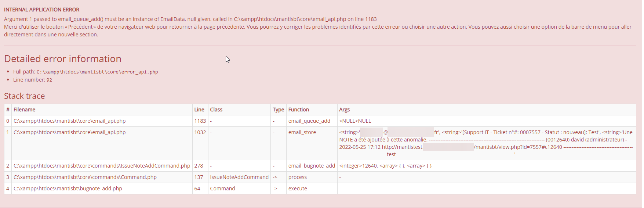
Task: Click the INTERNAL APPLICATION ERROR heading
Action: (x=41, y=10)
